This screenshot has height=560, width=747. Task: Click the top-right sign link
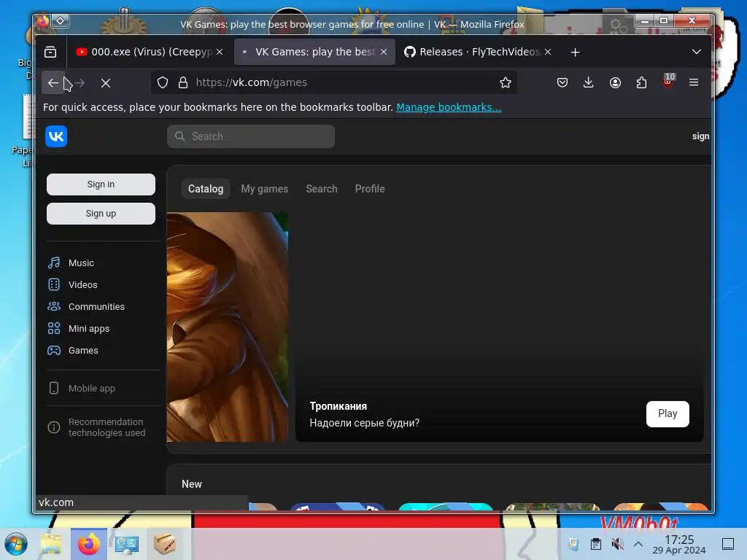point(700,136)
